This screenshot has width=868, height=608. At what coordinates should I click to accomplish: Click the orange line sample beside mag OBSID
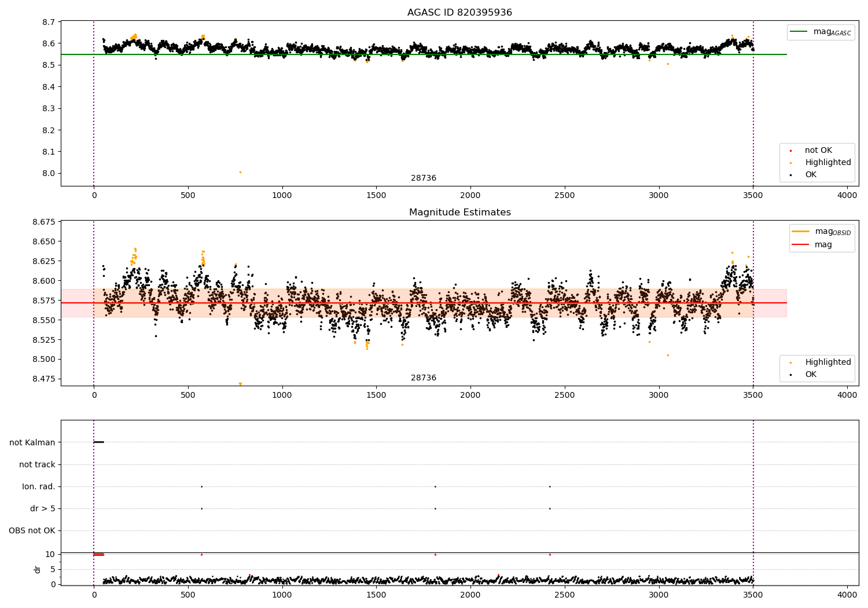800,232
